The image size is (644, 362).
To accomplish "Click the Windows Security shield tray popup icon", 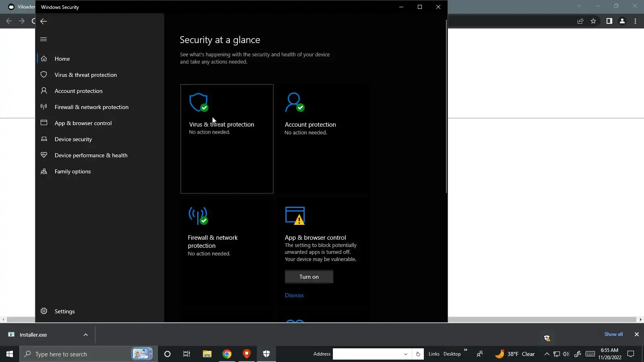I will click(x=547, y=338).
